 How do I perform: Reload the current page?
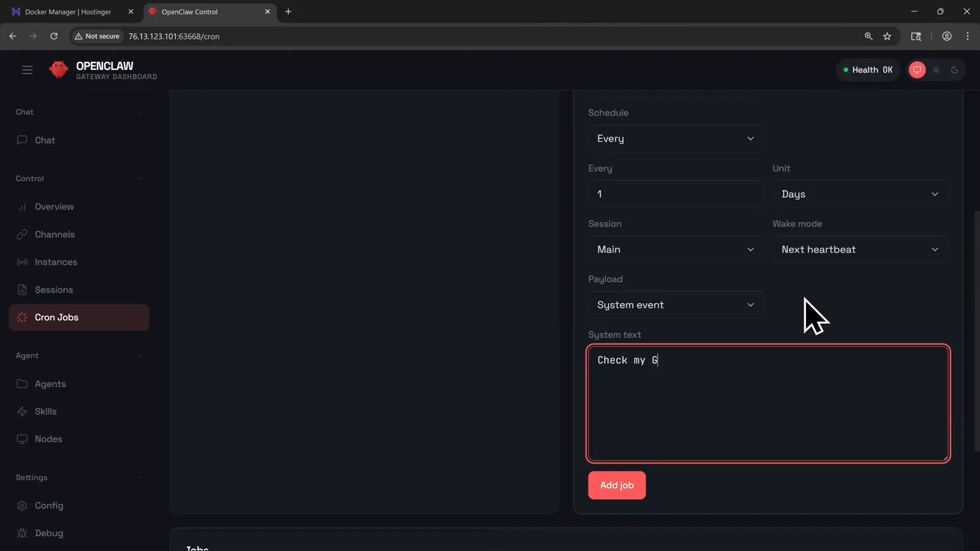tap(54, 36)
